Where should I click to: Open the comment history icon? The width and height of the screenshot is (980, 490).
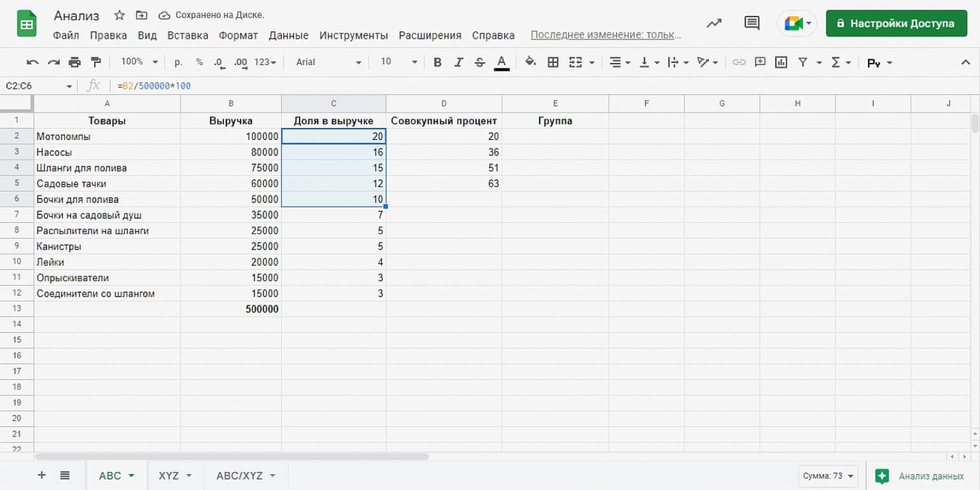pos(752,24)
